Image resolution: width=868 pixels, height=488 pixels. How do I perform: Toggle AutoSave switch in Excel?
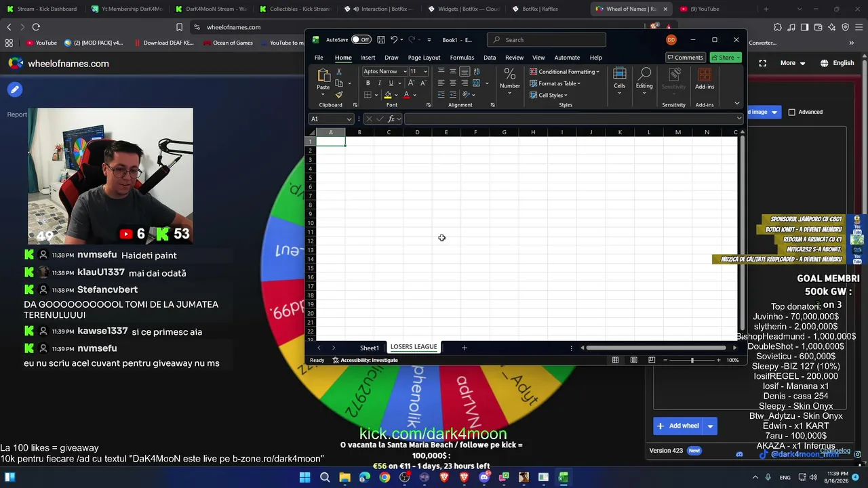pyautogui.click(x=361, y=39)
